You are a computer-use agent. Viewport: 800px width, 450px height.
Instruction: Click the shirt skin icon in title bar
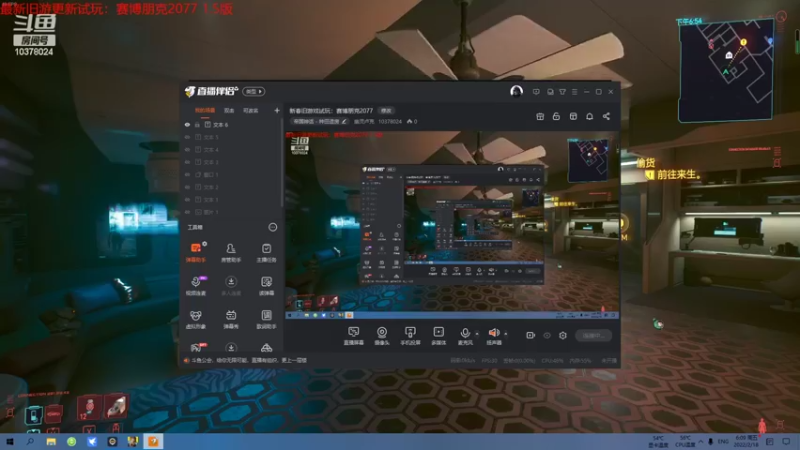pyautogui.click(x=562, y=92)
